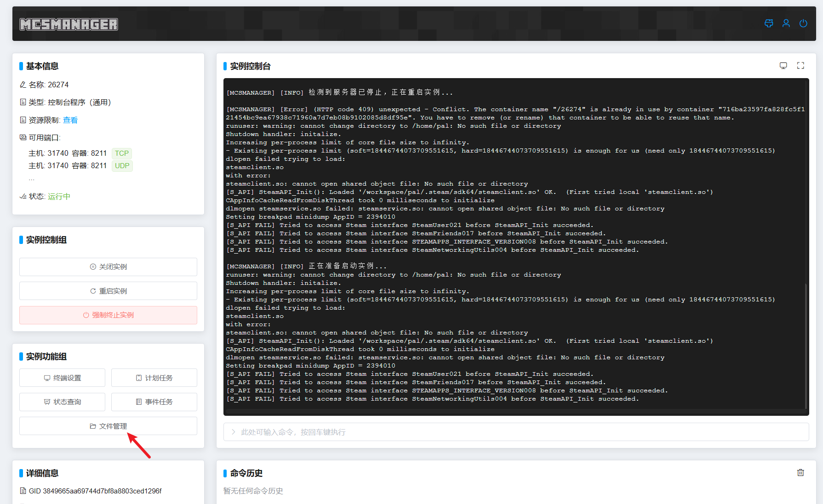823x504 pixels.
Task: Click the ellipsis under the port list
Action: [31, 178]
